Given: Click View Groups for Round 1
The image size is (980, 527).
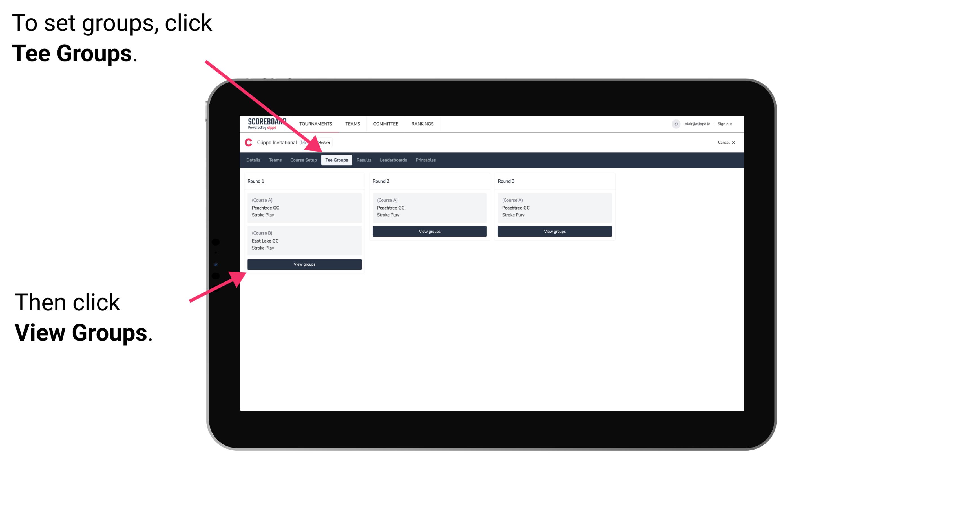Looking at the screenshot, I should coord(304,264).
